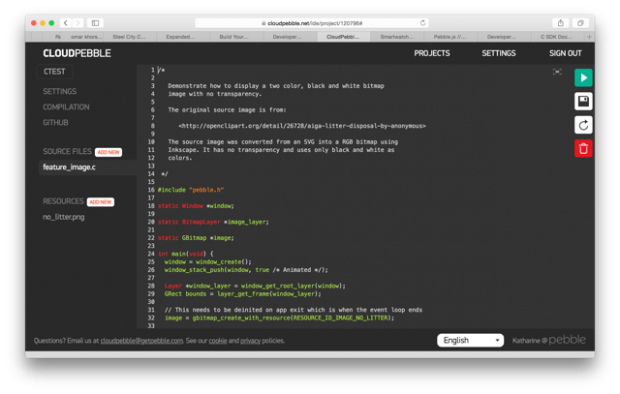Open sidebar SETTINGS section

(x=60, y=91)
